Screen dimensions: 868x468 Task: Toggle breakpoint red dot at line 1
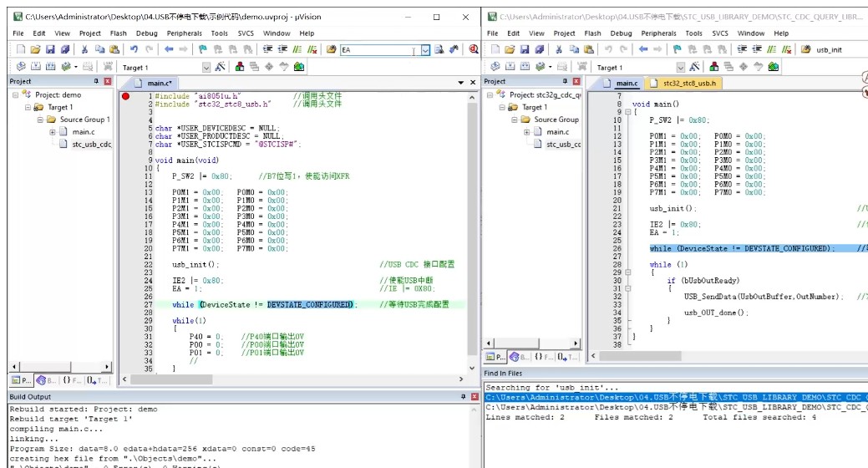click(125, 96)
